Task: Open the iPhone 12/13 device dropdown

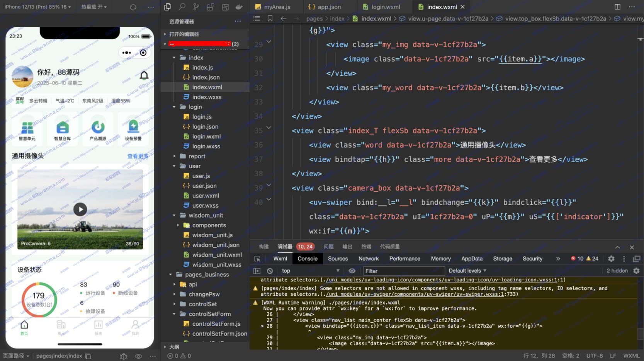Action: tap(37, 7)
